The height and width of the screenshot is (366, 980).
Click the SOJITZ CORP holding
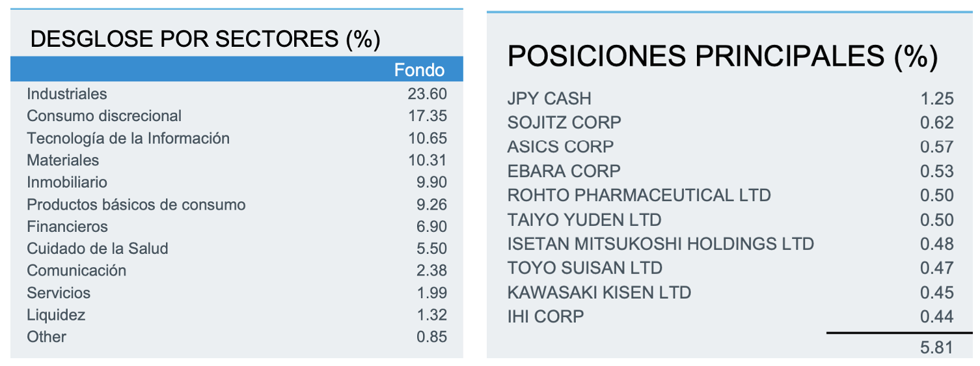pyautogui.click(x=564, y=122)
